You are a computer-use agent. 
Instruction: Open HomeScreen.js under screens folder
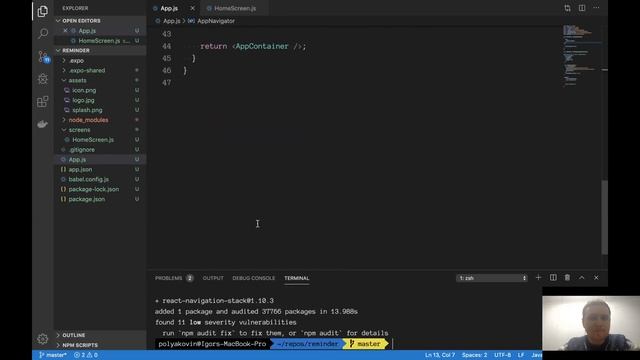tap(93, 140)
